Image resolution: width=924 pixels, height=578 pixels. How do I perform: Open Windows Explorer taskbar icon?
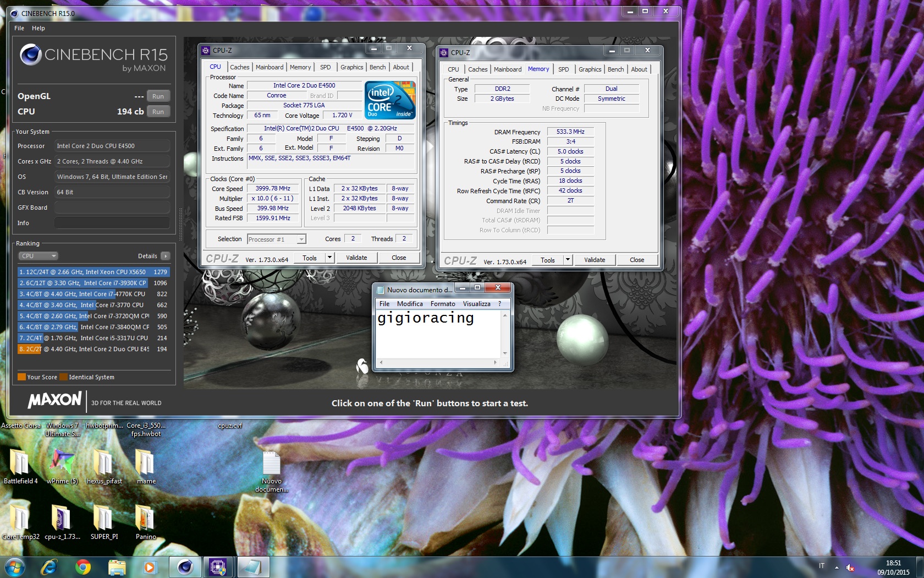click(117, 567)
